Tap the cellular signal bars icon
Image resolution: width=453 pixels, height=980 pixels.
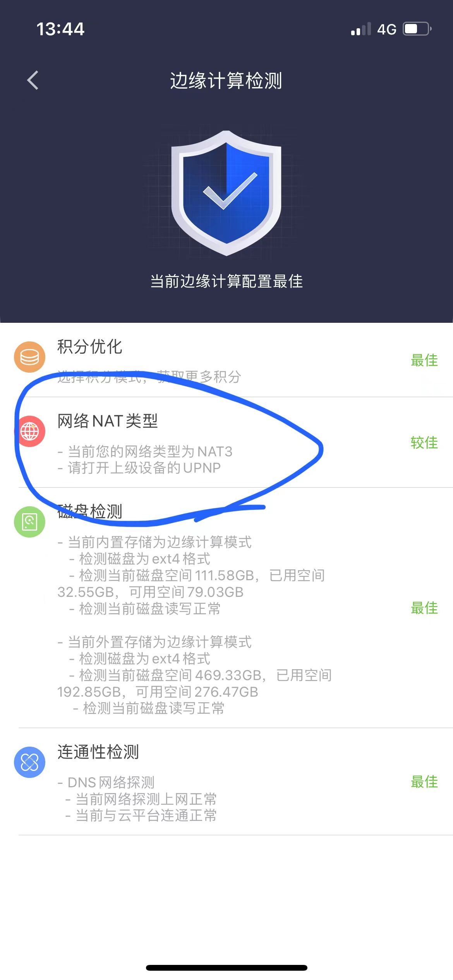361,29
